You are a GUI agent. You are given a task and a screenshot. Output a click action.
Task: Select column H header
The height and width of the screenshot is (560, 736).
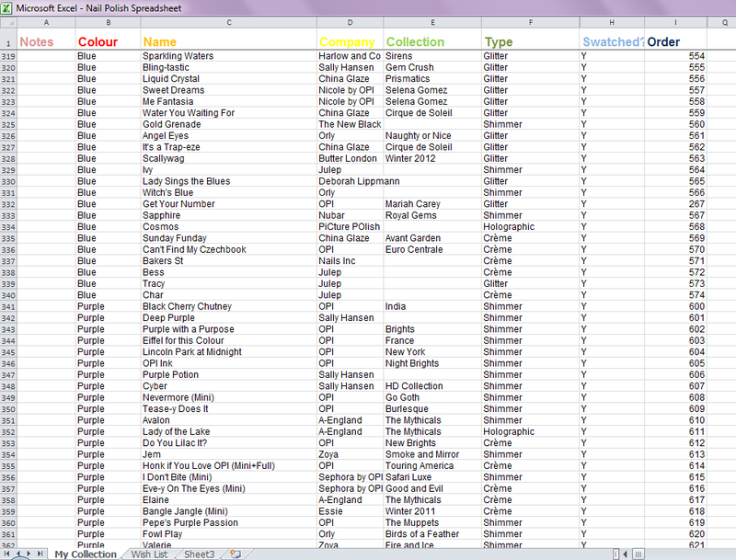(612, 22)
